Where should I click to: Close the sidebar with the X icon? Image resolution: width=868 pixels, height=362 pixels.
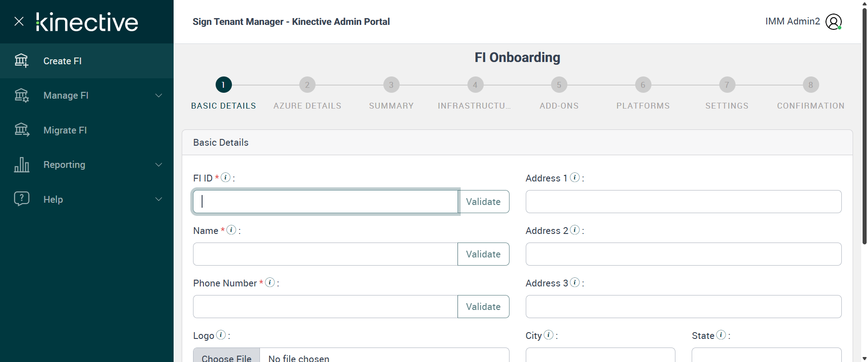[x=19, y=21]
